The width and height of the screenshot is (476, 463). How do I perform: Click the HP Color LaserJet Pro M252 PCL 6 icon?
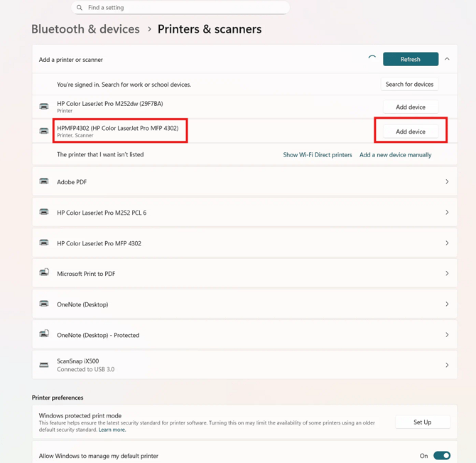44,213
